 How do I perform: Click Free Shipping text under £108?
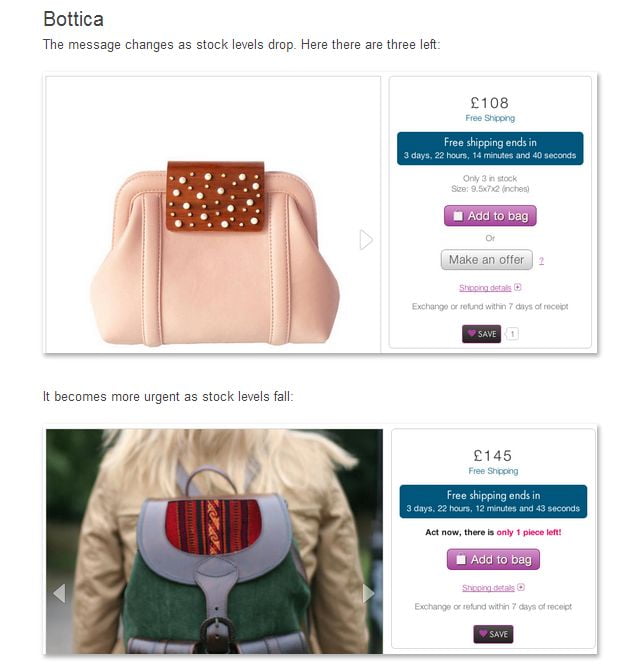tap(490, 118)
